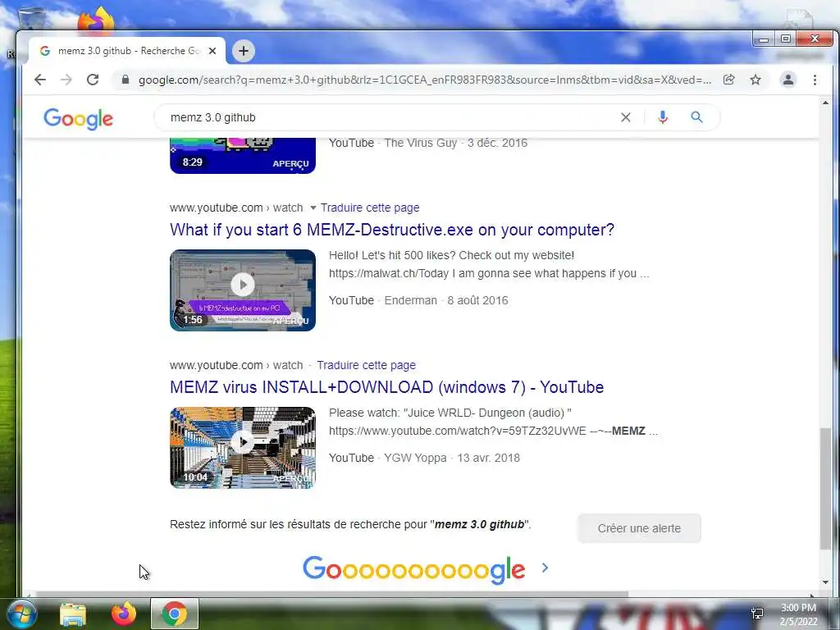Click Traduire cette page for MEMZ virus INSTALL result

[367, 365]
